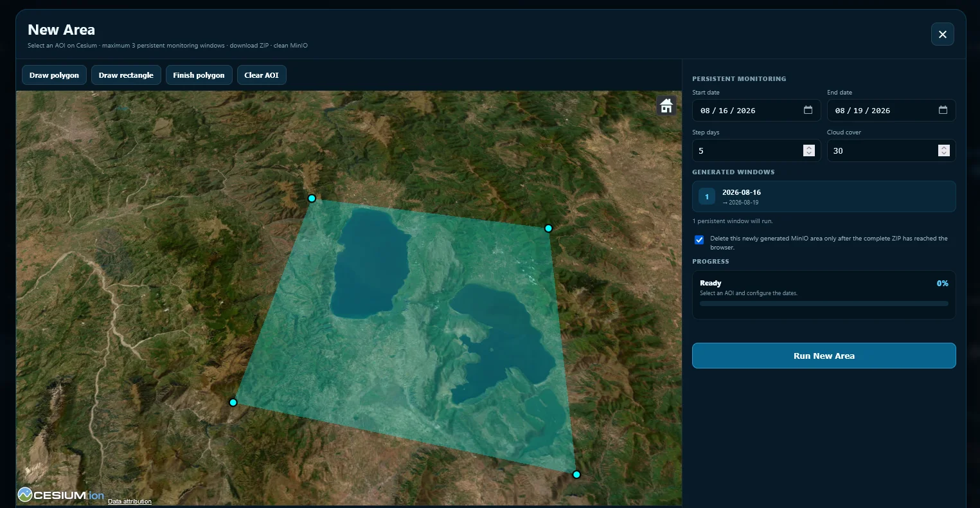This screenshot has height=508, width=980.
Task: Click the Draw polygon button
Action: click(54, 75)
